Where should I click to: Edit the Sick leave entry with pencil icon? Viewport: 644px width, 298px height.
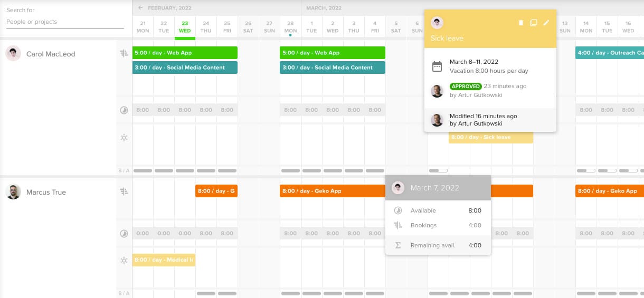546,23
